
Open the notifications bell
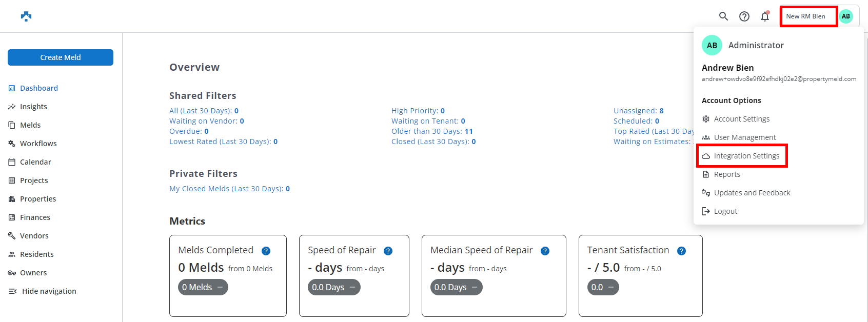click(x=765, y=16)
